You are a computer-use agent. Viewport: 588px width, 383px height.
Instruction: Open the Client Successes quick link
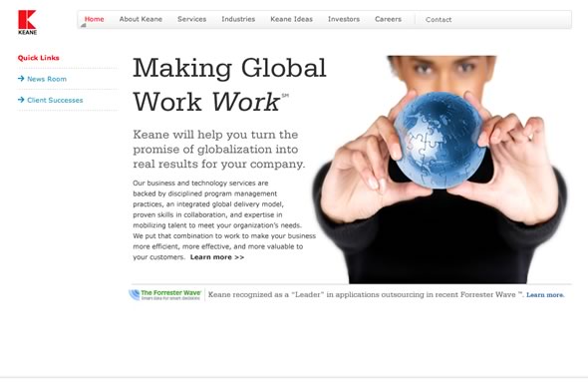55,100
